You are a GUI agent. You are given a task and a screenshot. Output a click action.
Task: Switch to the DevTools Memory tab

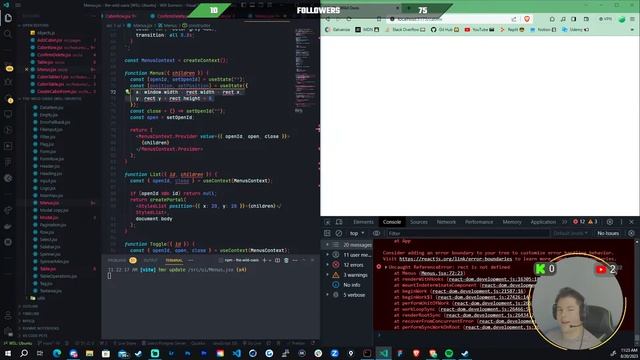(512, 222)
